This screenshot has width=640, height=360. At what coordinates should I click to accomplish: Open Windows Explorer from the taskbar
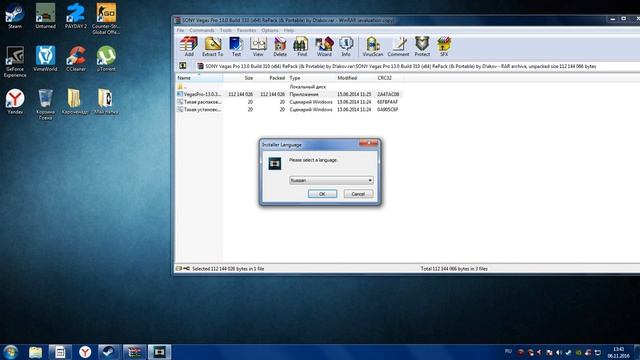tap(36, 352)
